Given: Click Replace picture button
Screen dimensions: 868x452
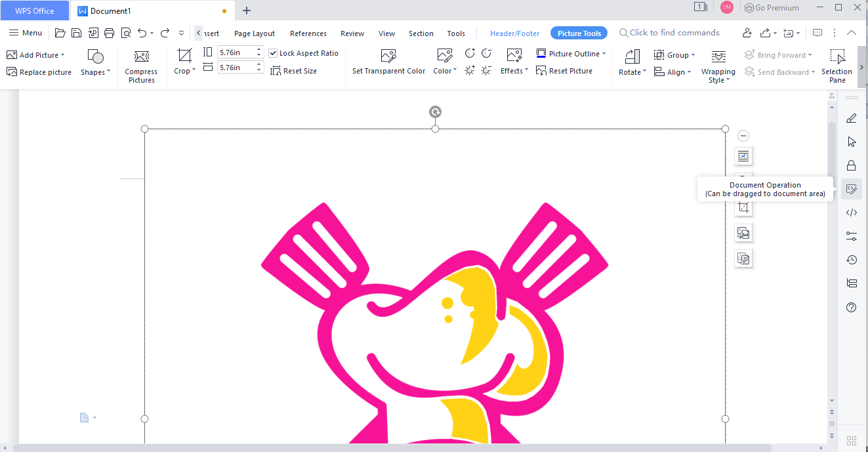Looking at the screenshot, I should click(x=39, y=72).
